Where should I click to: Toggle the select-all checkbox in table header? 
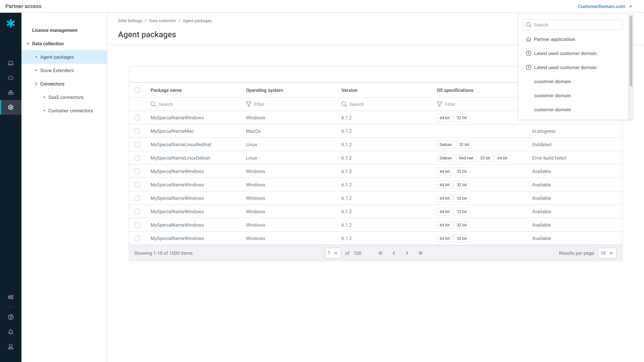click(x=137, y=90)
